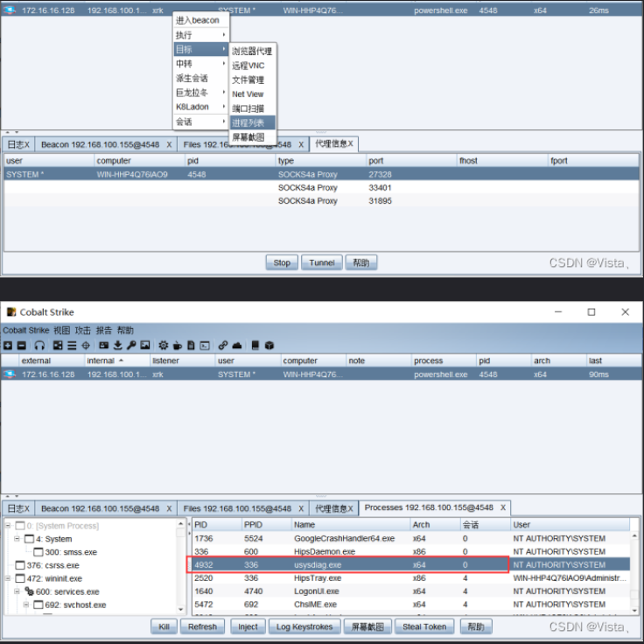The width and height of the screenshot is (644, 644).
Task: Click the coffee cup Java applet icon
Action: click(x=178, y=346)
